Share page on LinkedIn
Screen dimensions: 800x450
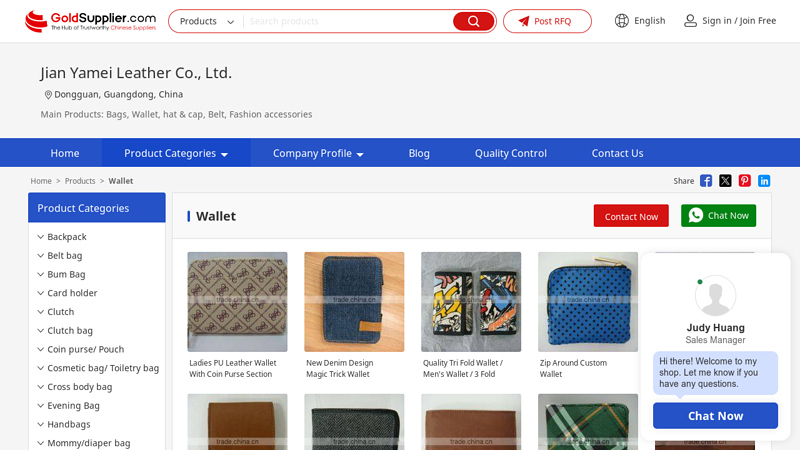pyautogui.click(x=764, y=181)
